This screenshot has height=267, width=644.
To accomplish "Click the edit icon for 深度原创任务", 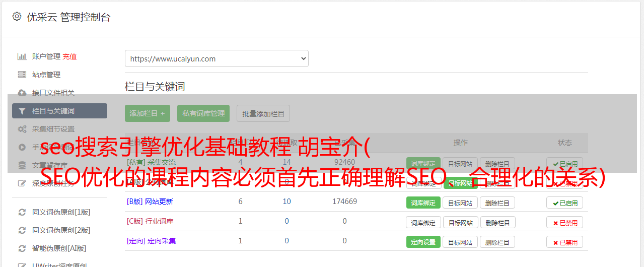I will [22, 183].
